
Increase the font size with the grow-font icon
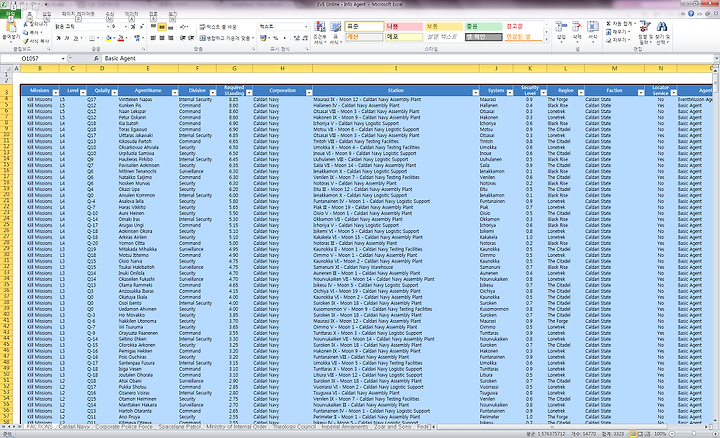pyautogui.click(x=133, y=27)
